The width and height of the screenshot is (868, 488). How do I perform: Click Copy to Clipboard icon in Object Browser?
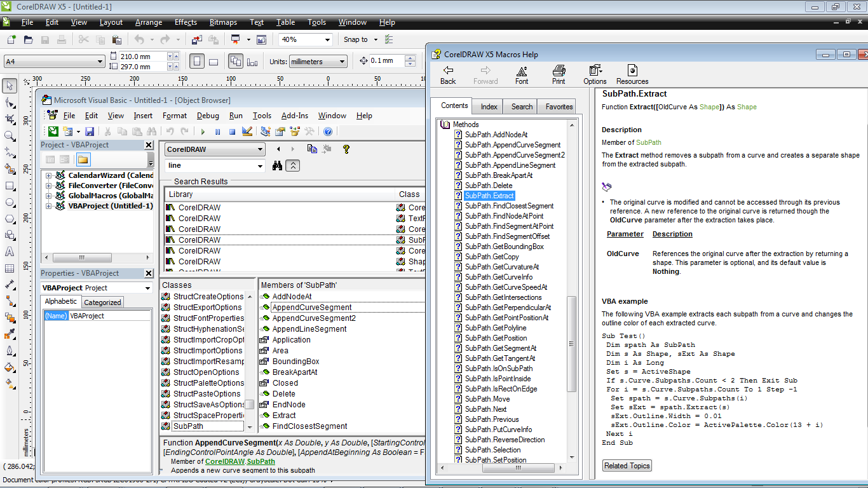click(x=312, y=149)
